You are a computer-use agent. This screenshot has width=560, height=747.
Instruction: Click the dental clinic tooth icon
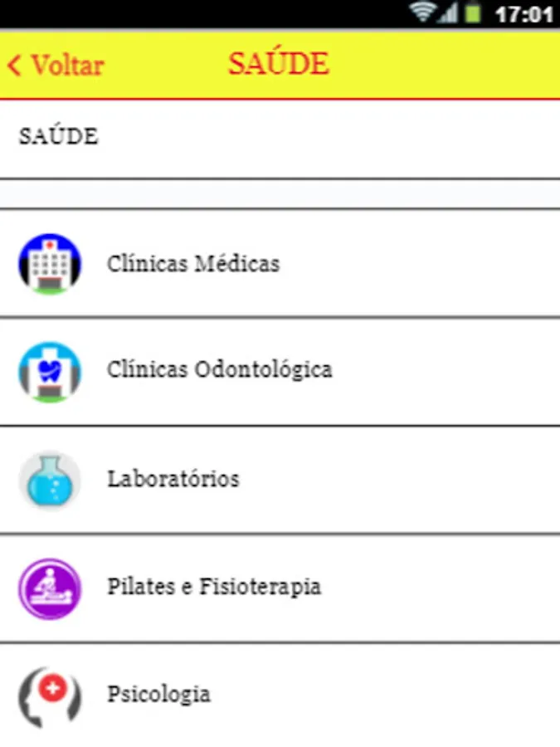(x=50, y=372)
